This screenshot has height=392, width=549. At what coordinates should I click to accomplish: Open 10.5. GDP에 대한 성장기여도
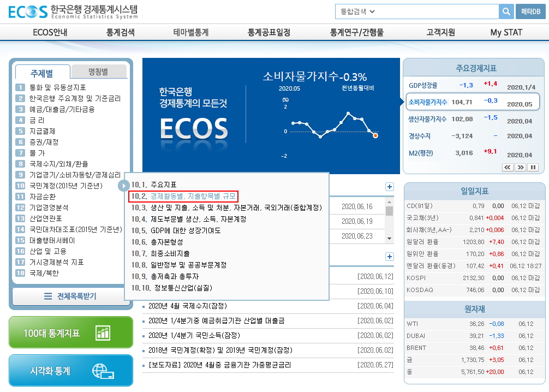[176, 230]
